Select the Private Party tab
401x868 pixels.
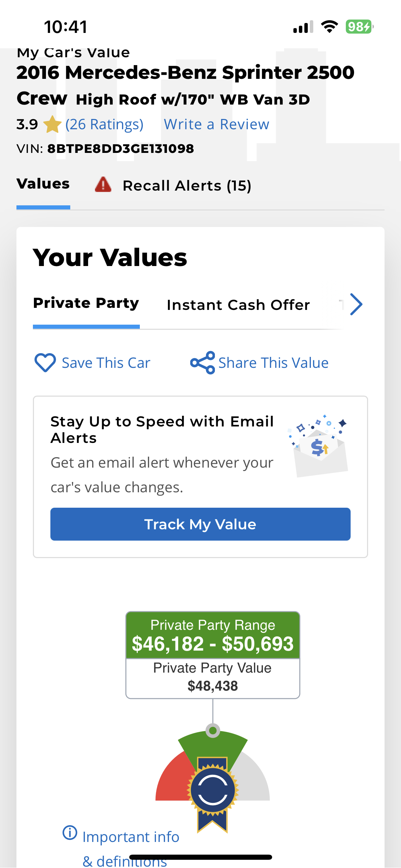(86, 303)
